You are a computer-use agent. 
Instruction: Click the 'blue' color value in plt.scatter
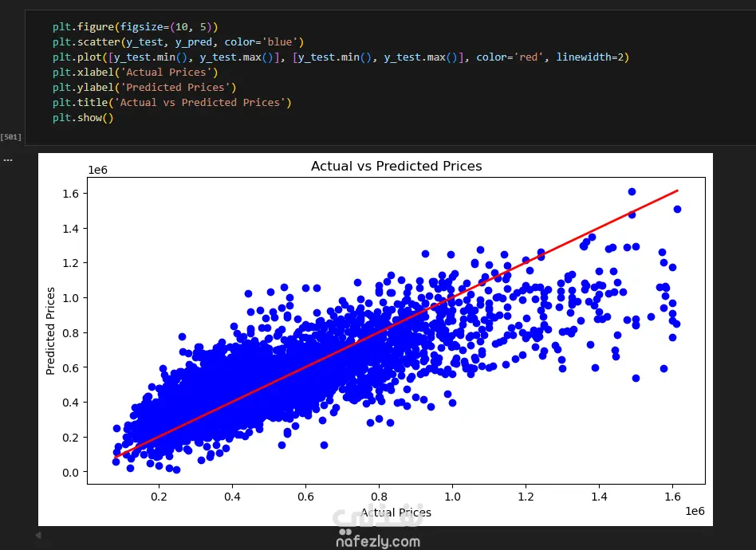tap(280, 42)
